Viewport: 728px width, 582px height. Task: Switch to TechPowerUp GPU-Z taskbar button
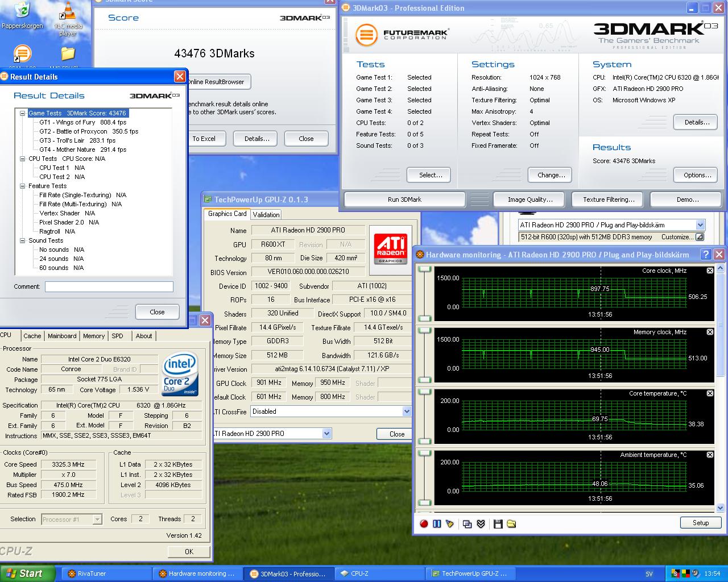[470, 573]
